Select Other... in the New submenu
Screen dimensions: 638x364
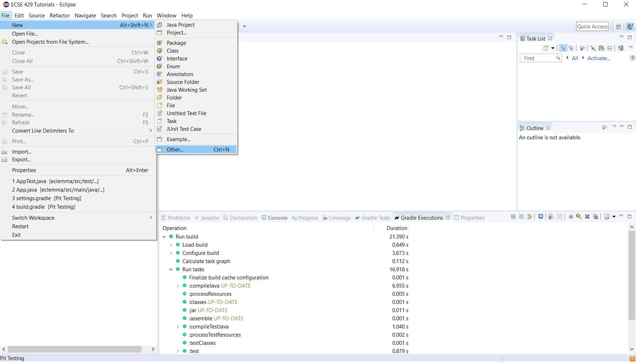point(175,150)
